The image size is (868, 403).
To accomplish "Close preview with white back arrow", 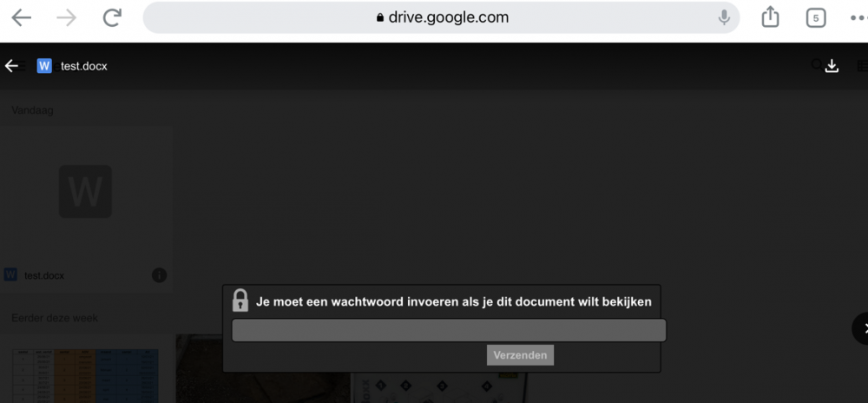I will [x=11, y=66].
